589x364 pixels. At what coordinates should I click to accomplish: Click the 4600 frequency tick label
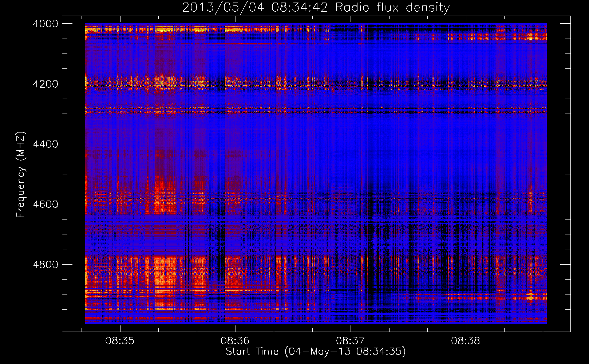point(46,204)
